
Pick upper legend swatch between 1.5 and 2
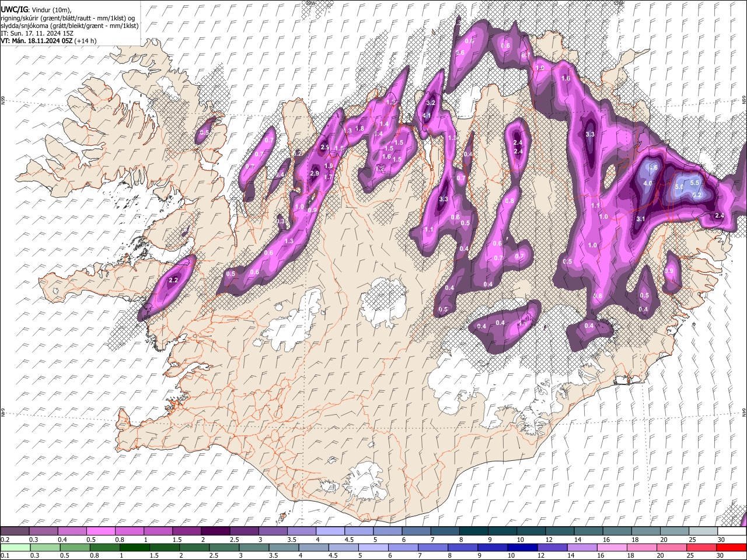(x=186, y=531)
